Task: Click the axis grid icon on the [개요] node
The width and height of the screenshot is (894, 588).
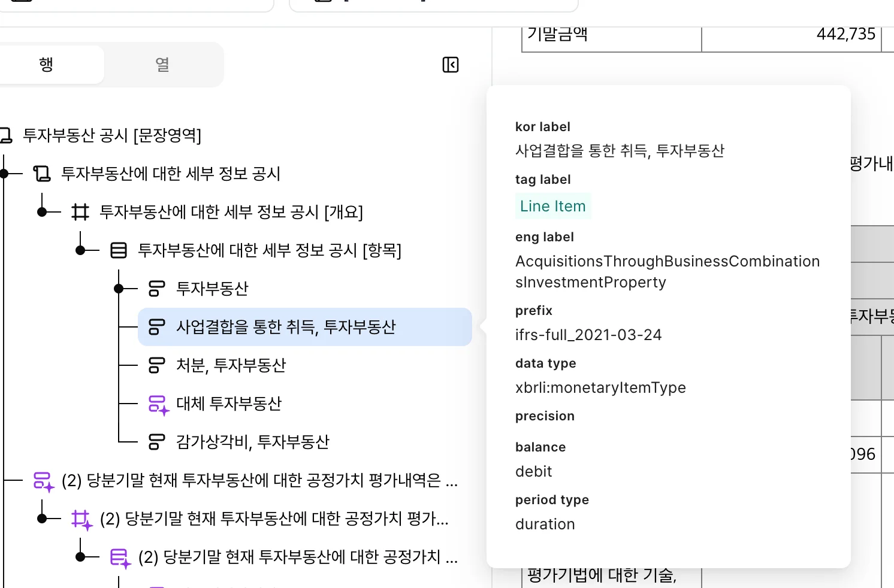Action: 80,212
